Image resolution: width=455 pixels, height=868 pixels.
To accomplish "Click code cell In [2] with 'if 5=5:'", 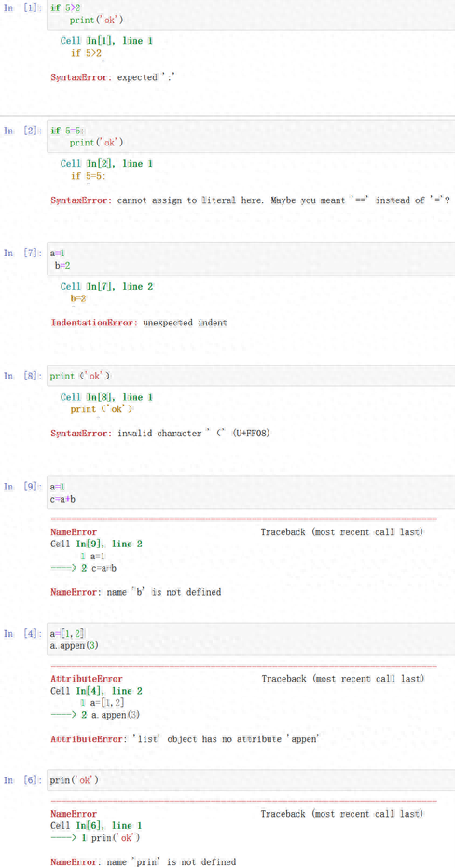I will (x=251, y=137).
